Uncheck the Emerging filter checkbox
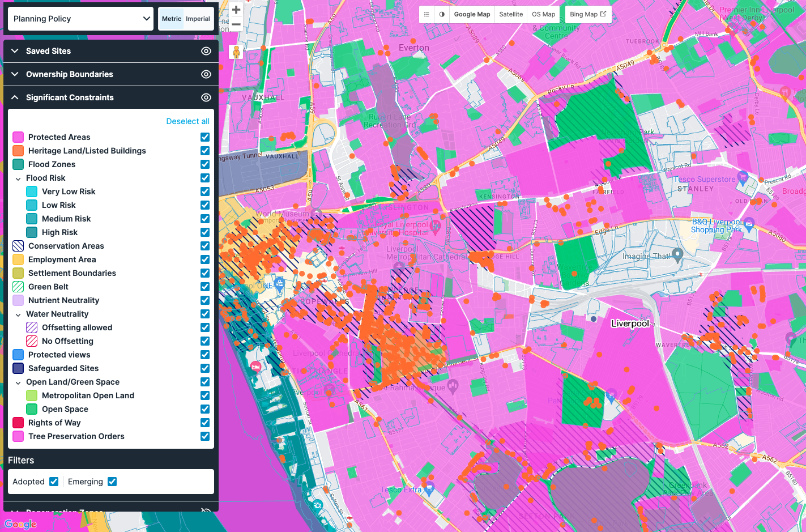806x532 pixels. pos(112,481)
